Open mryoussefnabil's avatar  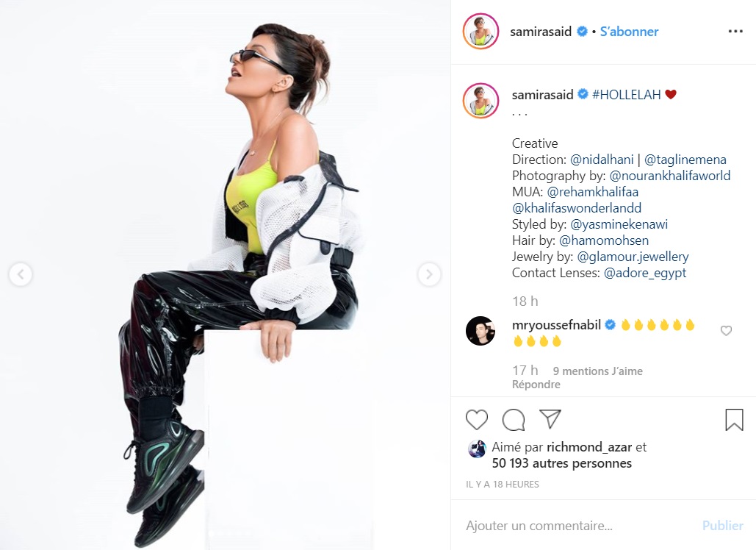(480, 331)
